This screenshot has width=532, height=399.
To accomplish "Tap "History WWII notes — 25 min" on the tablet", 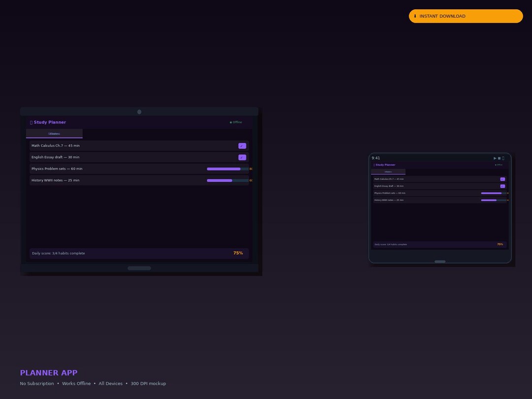I will (x=389, y=200).
